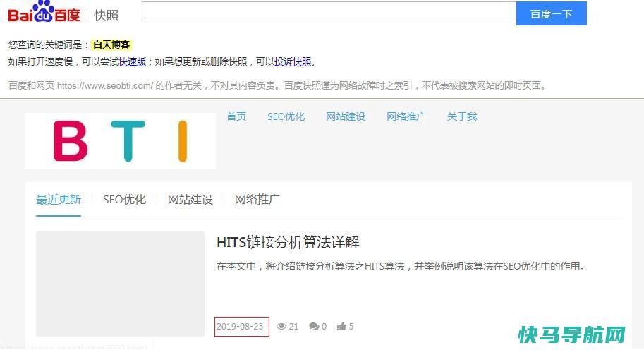Click the article thumbnail placeholder
The height and width of the screenshot is (350, 644).
pos(121,284)
